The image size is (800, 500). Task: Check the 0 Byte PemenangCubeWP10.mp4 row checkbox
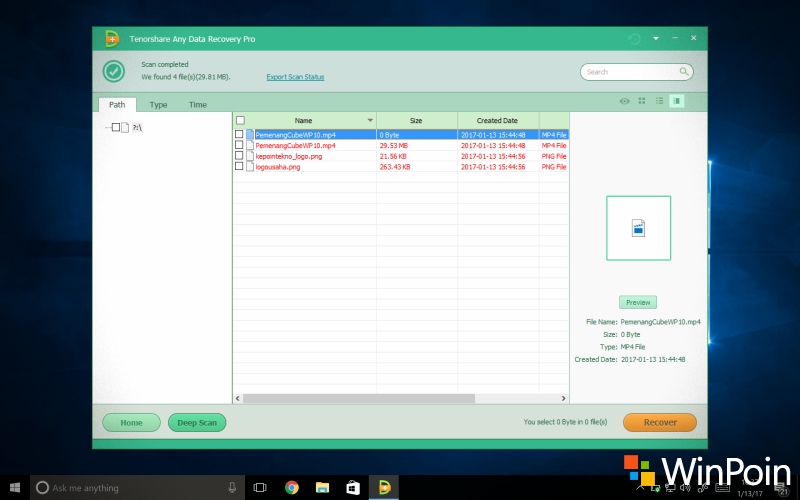coord(239,134)
